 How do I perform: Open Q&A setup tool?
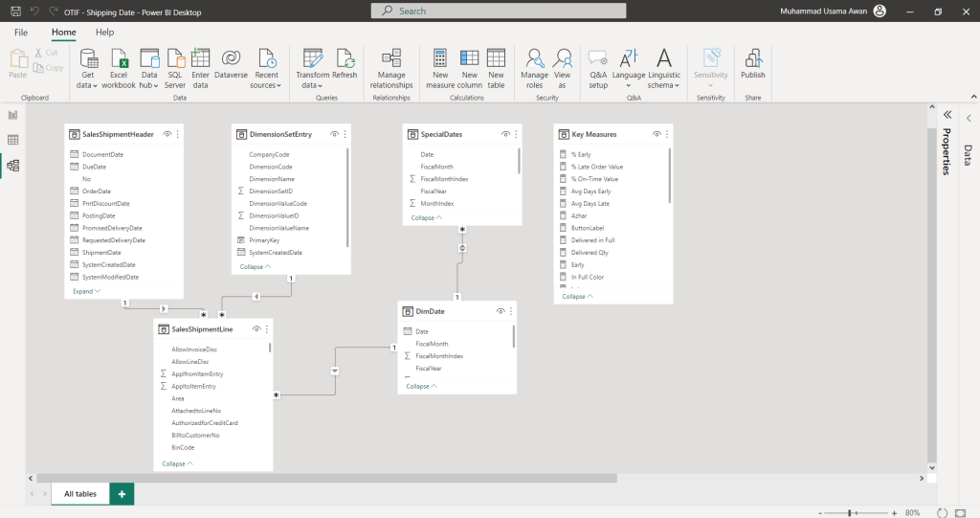click(598, 57)
